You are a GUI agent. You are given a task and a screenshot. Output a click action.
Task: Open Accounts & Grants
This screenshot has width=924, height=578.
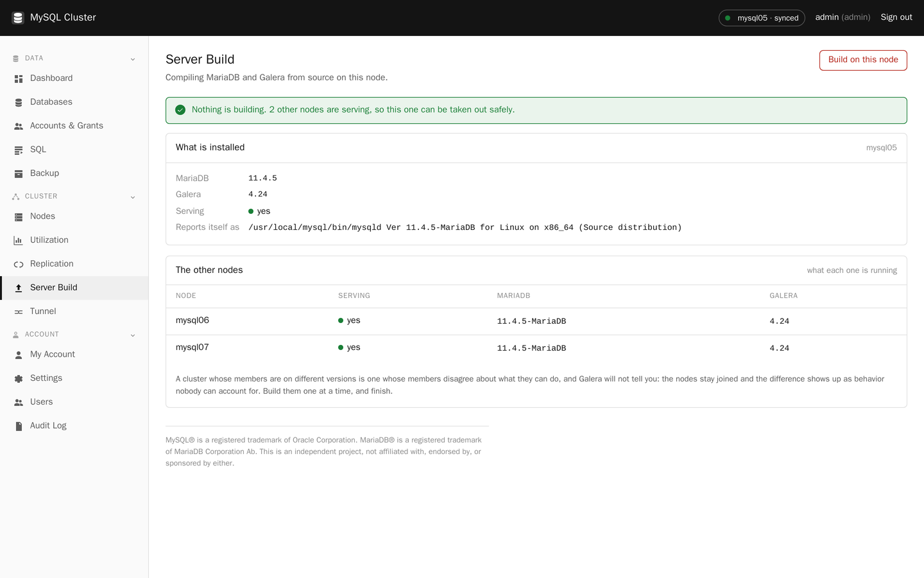(74, 126)
